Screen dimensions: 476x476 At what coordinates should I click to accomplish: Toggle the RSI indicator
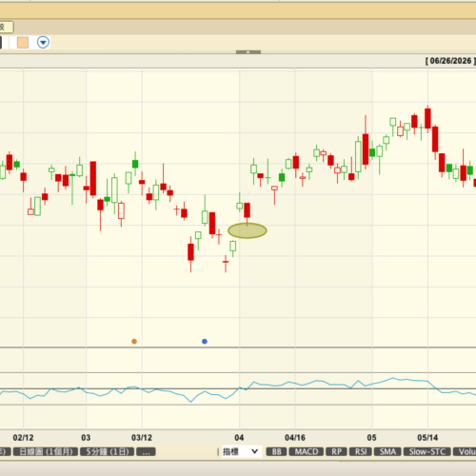(x=361, y=451)
